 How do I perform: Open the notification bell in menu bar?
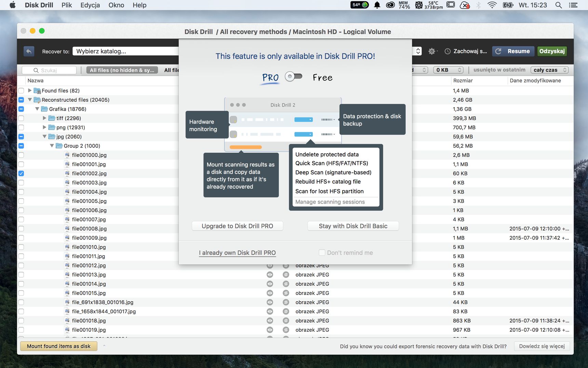click(377, 5)
